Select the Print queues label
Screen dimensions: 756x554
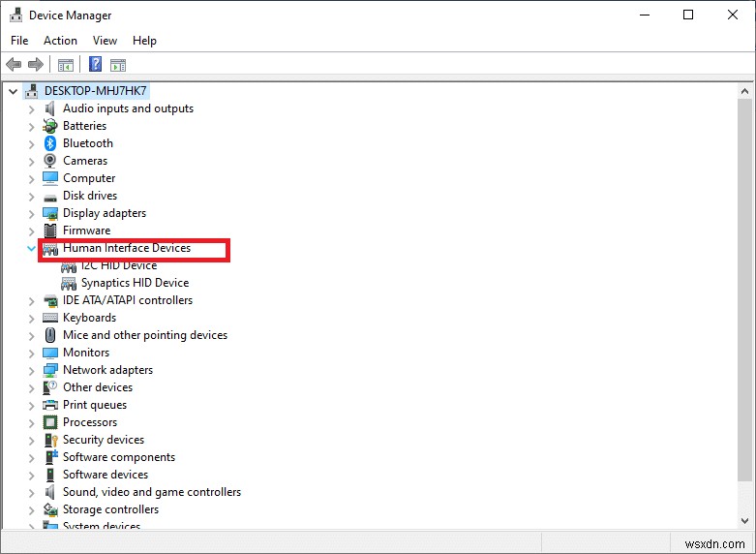tap(95, 405)
